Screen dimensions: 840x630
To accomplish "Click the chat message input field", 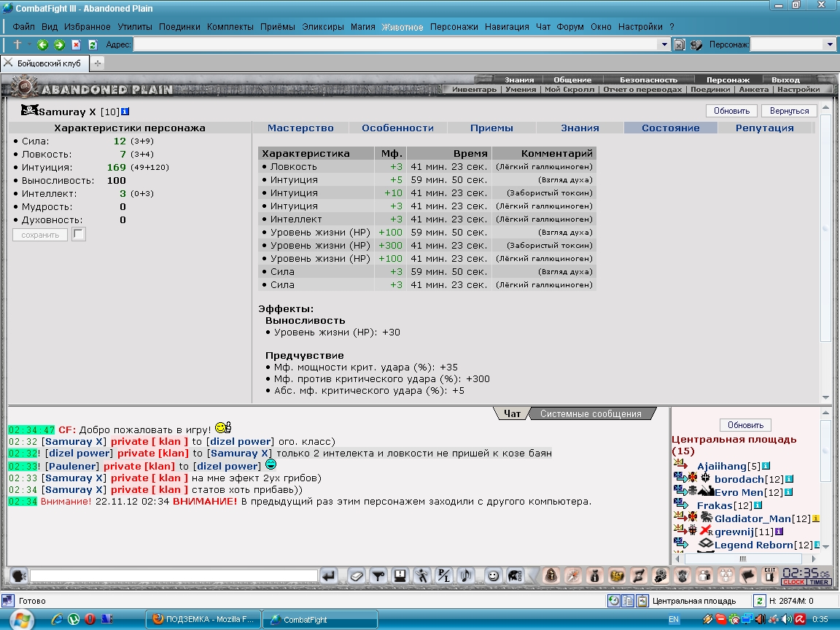I will click(174, 576).
